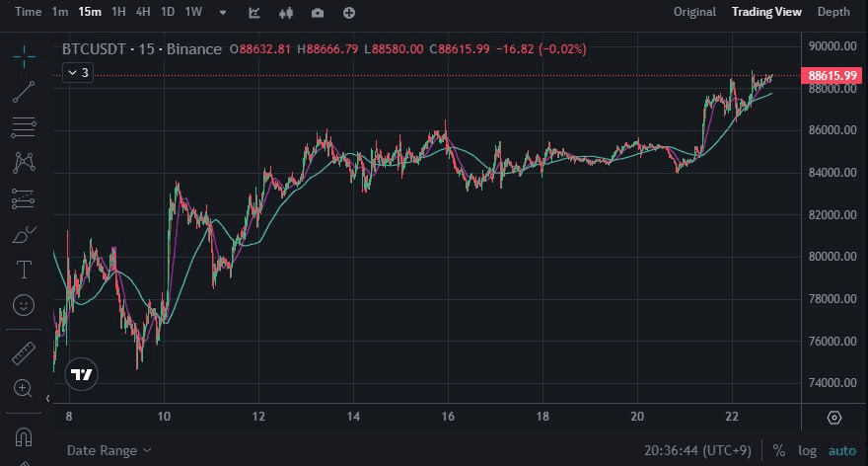Click the plus circle add icon

pos(349,13)
